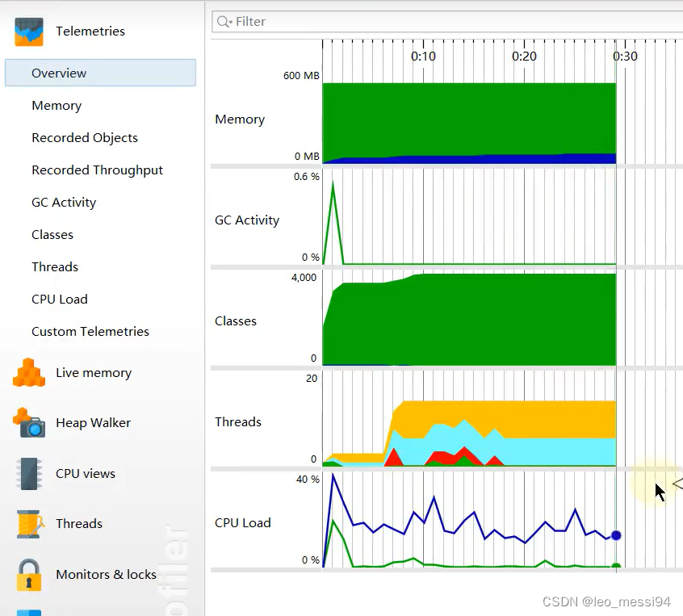Image resolution: width=683 pixels, height=616 pixels.
Task: Open GC Activity in sidebar
Action: click(64, 202)
